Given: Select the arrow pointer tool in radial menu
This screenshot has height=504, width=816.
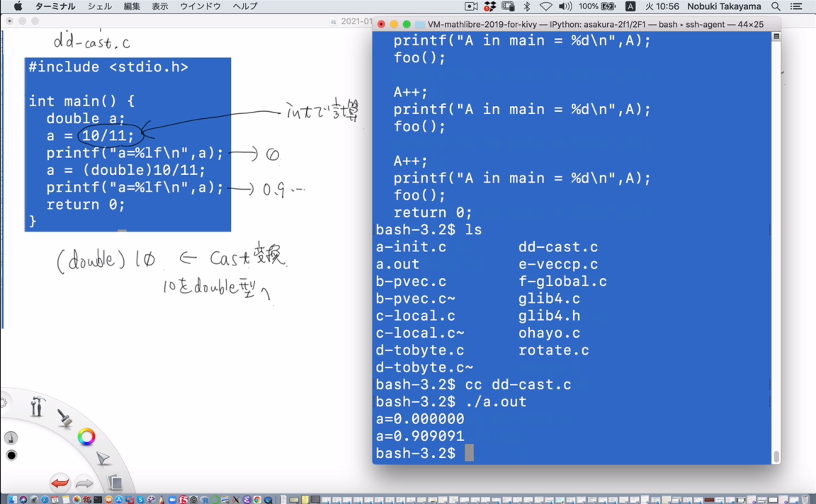Looking at the screenshot, I should [103, 458].
